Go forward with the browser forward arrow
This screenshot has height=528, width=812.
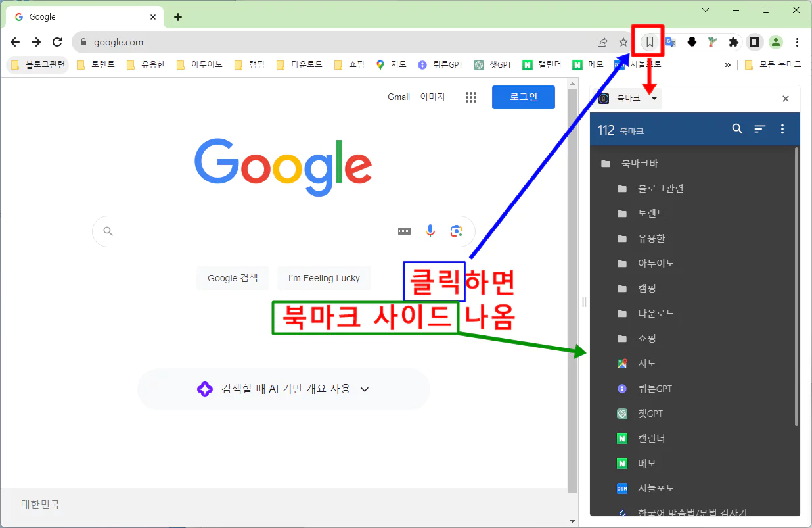36,42
